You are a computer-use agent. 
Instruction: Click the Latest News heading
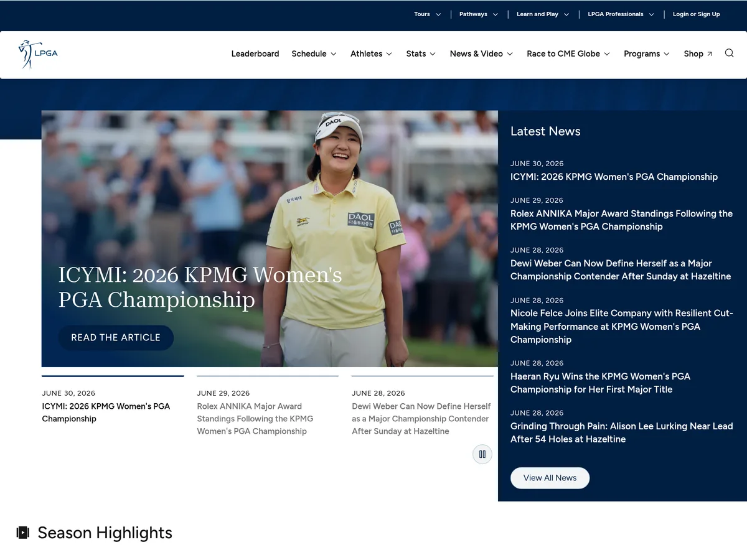pos(545,131)
